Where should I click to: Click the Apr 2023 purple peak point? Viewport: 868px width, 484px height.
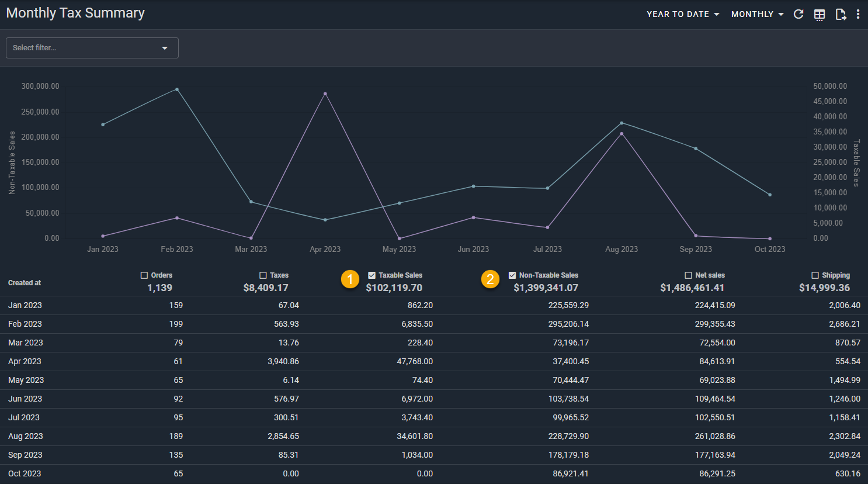325,94
